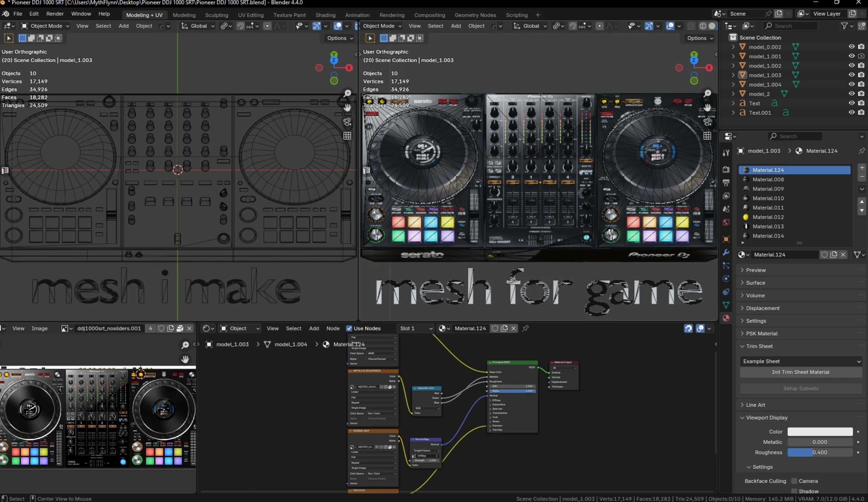This screenshot has width=868, height=502.
Task: Open the Tool properties tab
Action: (726, 152)
